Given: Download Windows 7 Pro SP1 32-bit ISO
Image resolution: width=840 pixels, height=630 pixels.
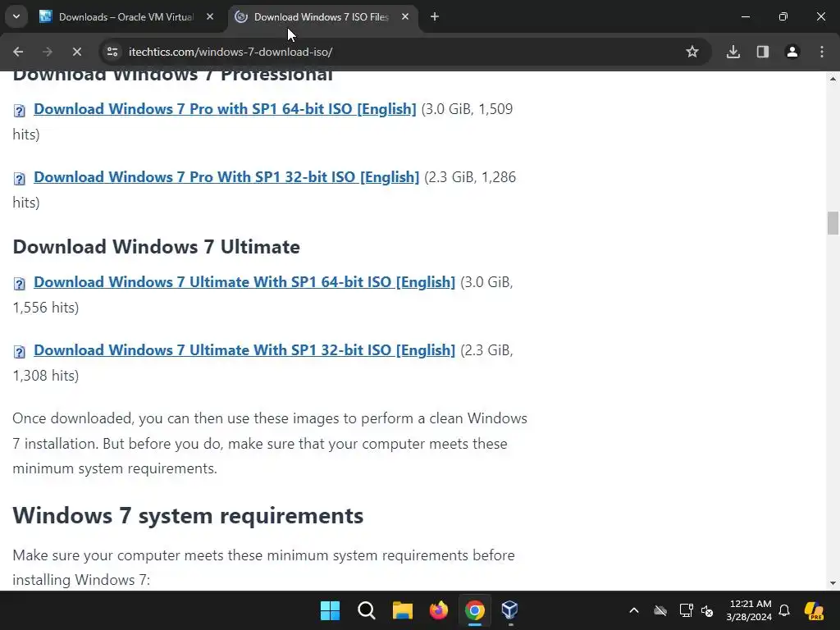Looking at the screenshot, I should [226, 177].
